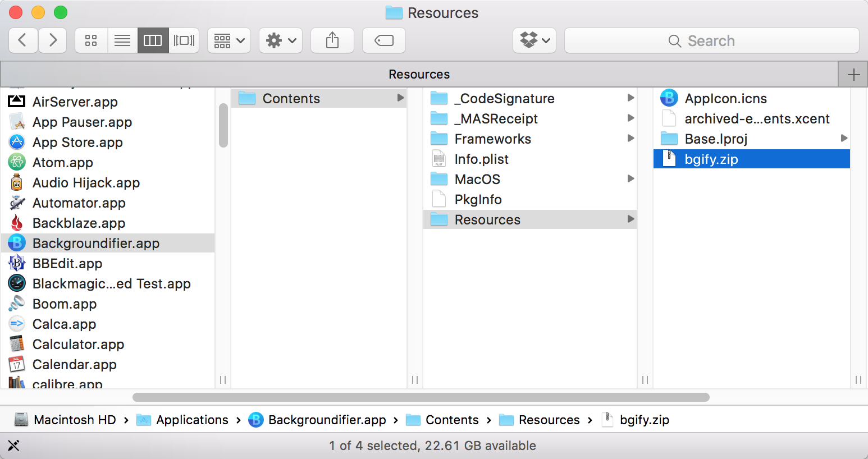Screen dimensions: 868x459
Task: Select the Resources tab
Action: (x=419, y=74)
